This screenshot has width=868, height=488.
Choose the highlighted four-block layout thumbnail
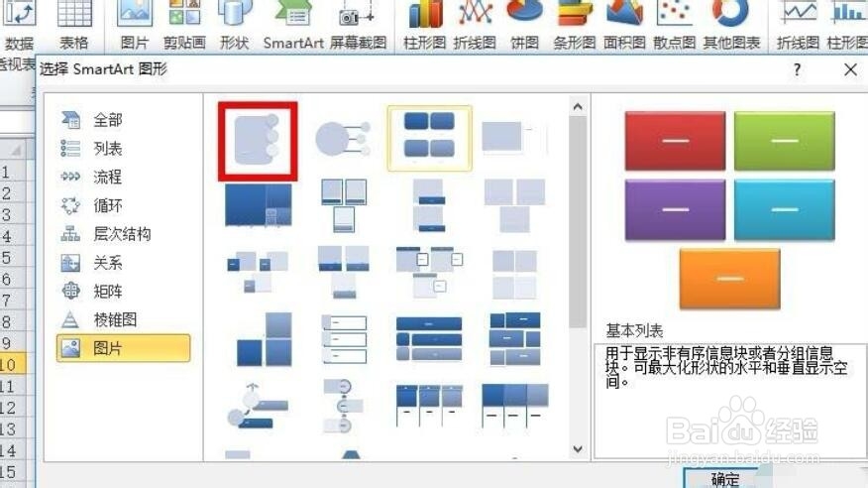point(430,138)
